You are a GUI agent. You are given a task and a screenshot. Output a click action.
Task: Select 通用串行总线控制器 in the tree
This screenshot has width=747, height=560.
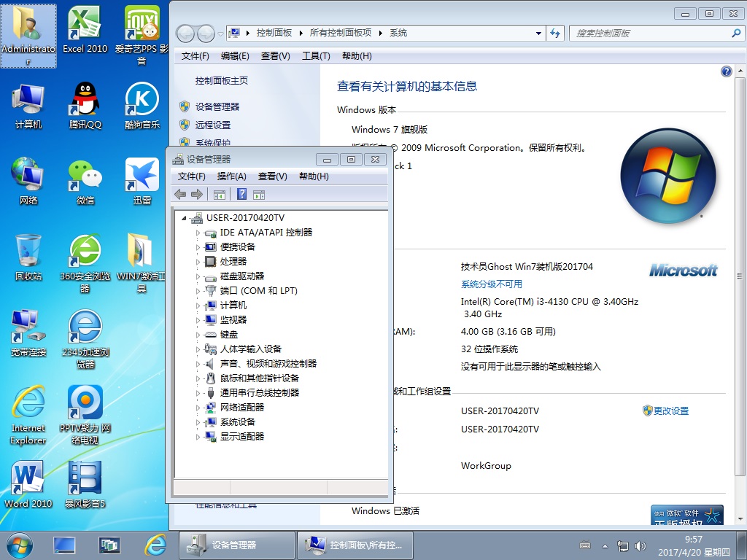pos(260,393)
